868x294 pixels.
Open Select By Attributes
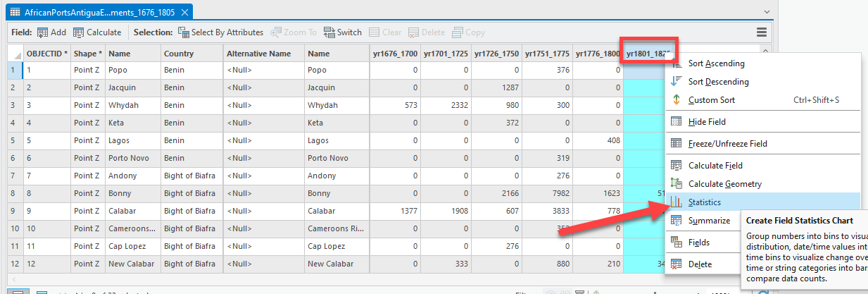point(220,32)
